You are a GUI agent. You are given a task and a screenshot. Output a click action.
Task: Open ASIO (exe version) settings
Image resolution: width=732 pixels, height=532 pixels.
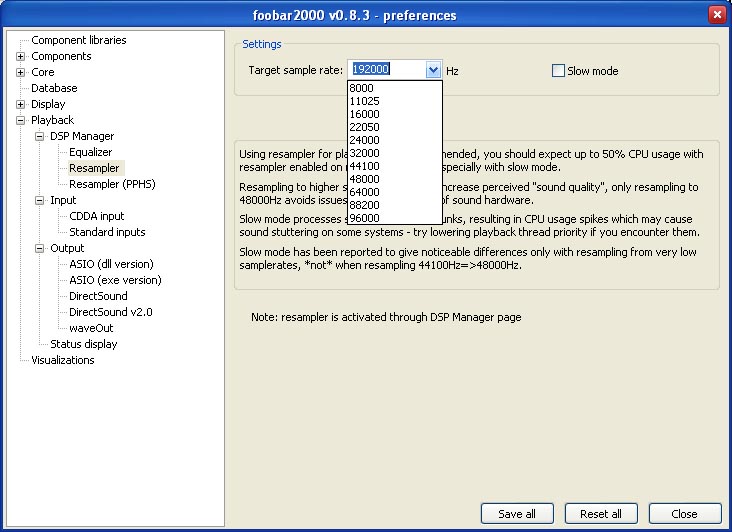(115, 280)
